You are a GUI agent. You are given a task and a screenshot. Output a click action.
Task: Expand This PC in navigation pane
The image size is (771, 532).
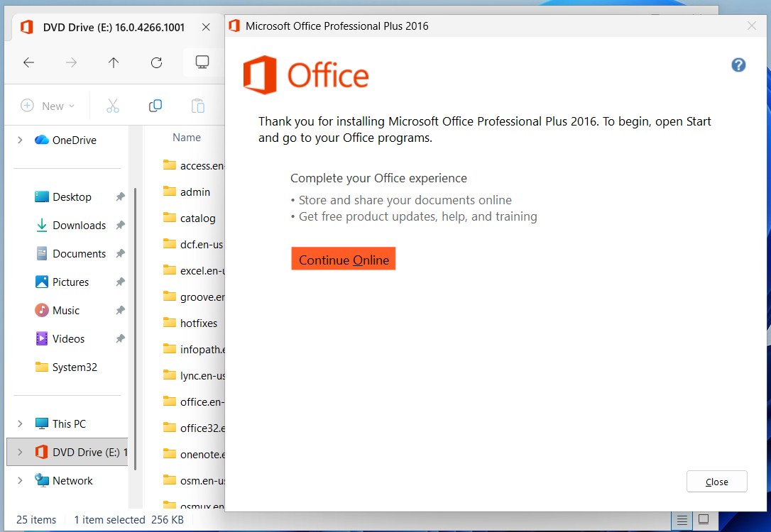[x=20, y=424]
